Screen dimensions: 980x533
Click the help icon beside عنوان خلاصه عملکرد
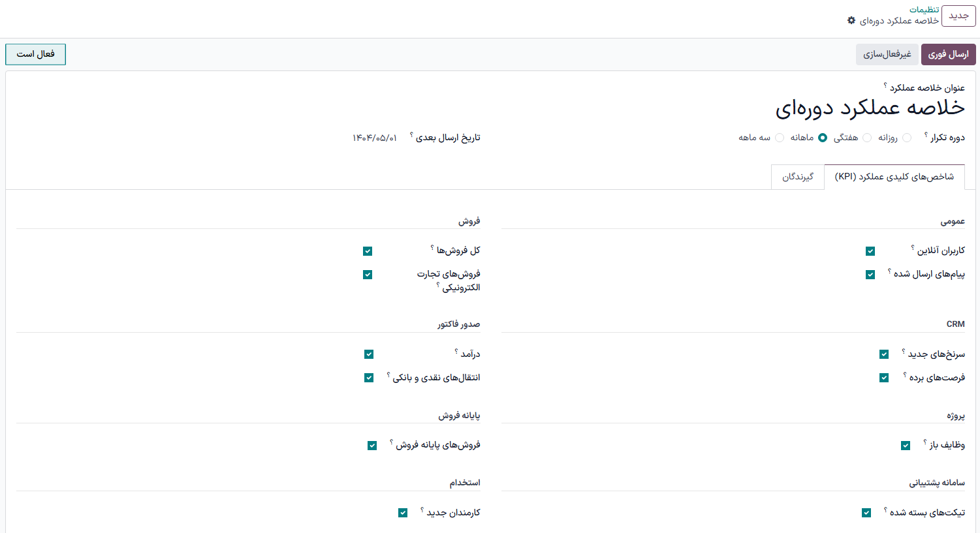click(x=885, y=85)
